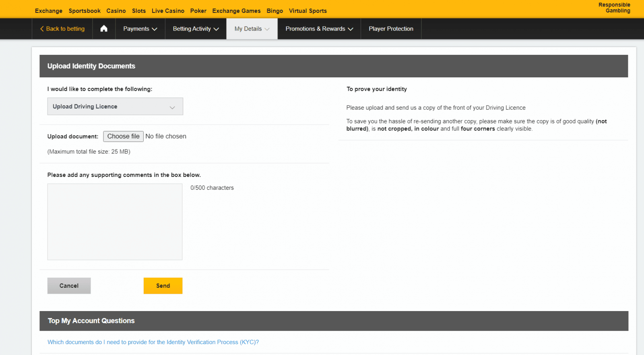
Task: Select Poker in the top menu
Action: [198, 11]
